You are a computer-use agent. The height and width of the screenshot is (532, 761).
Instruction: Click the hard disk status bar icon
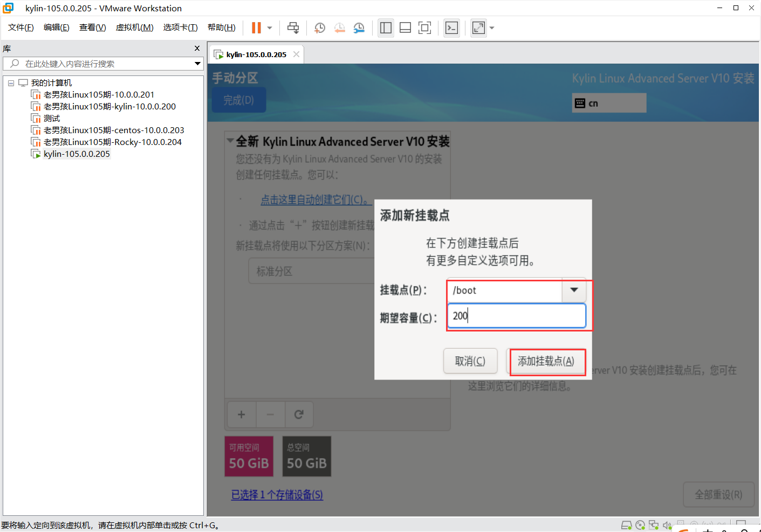coord(626,525)
